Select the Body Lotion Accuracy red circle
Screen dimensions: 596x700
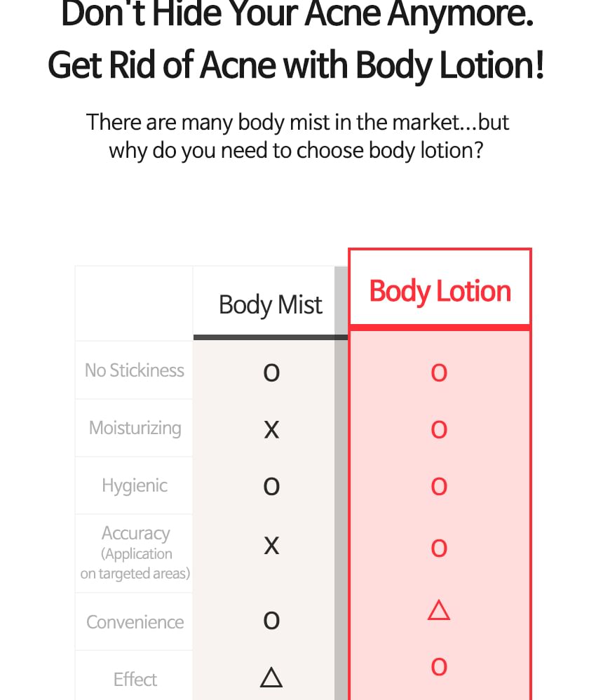coord(439,548)
